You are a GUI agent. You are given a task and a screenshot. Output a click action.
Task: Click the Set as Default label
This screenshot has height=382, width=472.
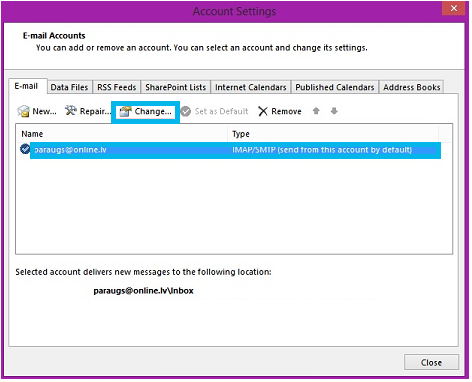pyautogui.click(x=222, y=111)
